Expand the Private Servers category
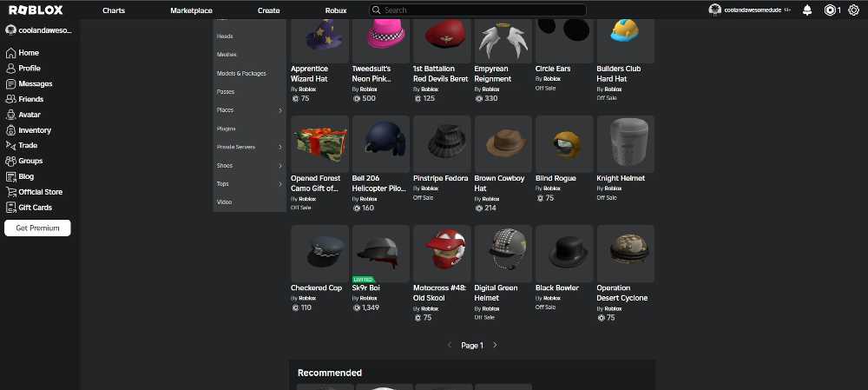The height and width of the screenshot is (390, 868). click(x=280, y=147)
